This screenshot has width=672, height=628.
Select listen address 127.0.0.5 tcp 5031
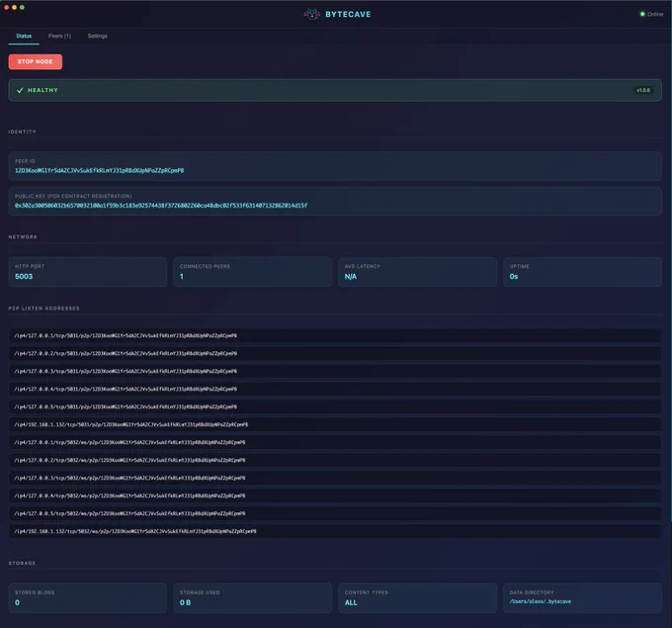[335, 406]
